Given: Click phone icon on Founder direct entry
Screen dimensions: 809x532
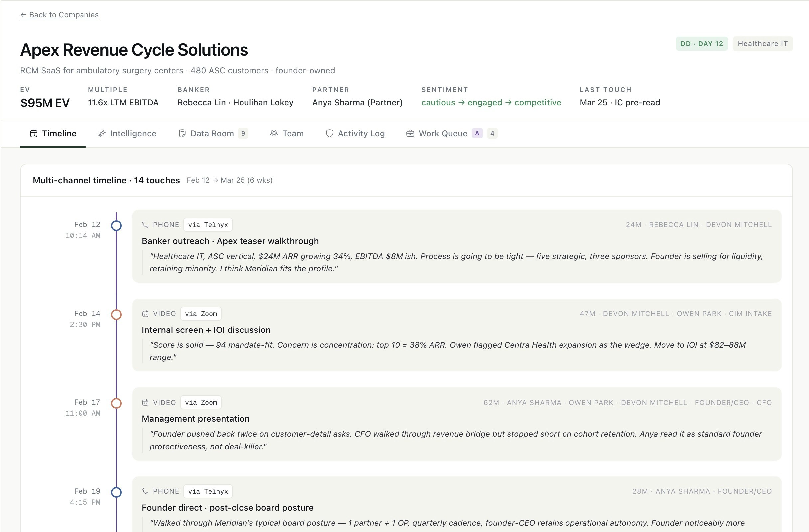Looking at the screenshot, I should pos(145,491).
